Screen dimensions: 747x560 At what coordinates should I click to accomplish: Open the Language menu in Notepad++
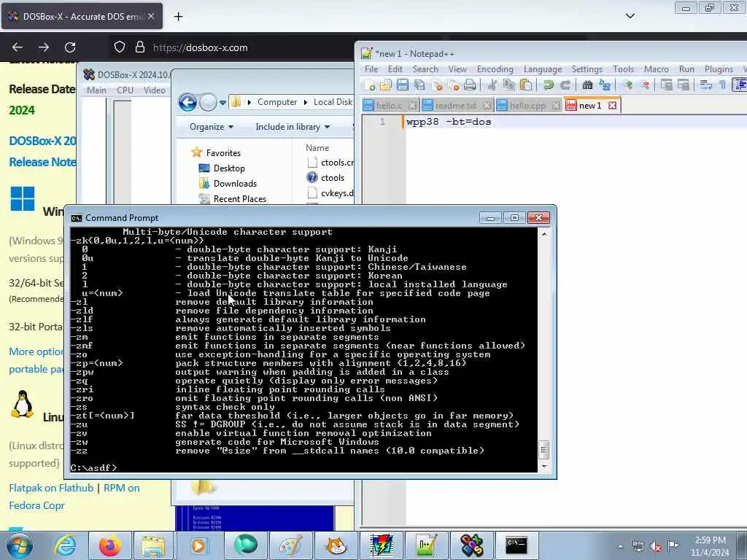point(543,69)
